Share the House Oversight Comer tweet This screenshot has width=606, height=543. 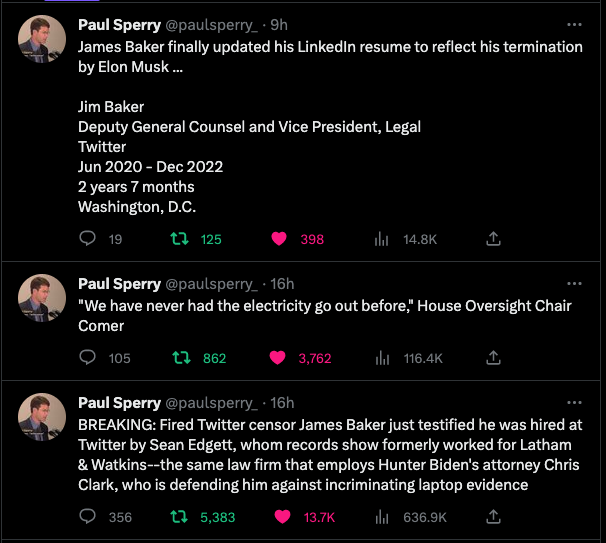(492, 358)
